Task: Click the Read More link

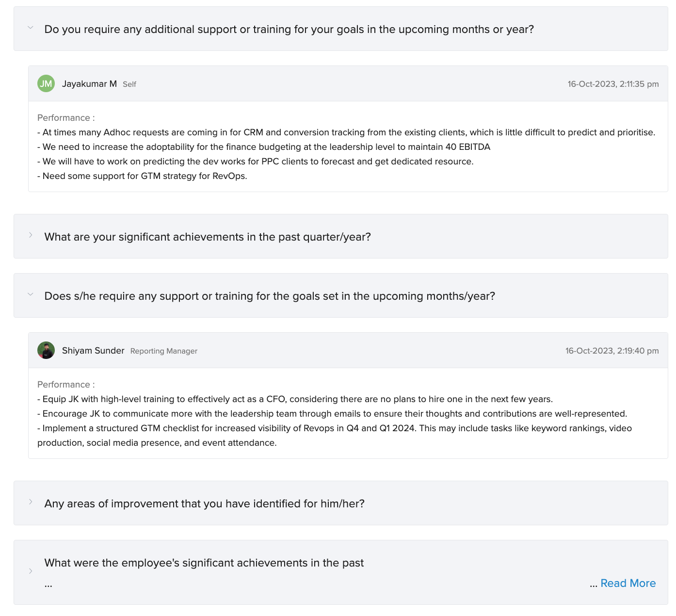Action: tap(628, 583)
